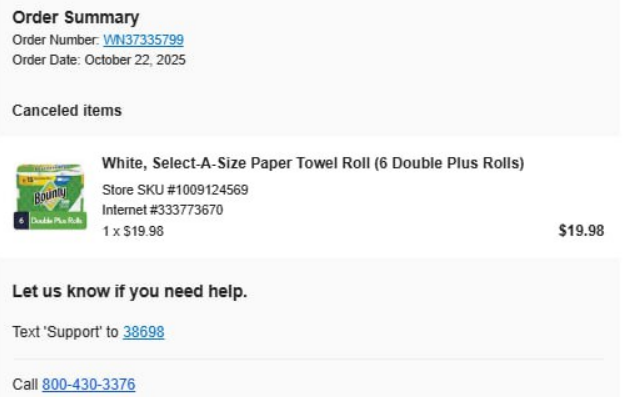632x397 pixels.
Task: Click the October 22, 2025 order date
Action: click(135, 60)
